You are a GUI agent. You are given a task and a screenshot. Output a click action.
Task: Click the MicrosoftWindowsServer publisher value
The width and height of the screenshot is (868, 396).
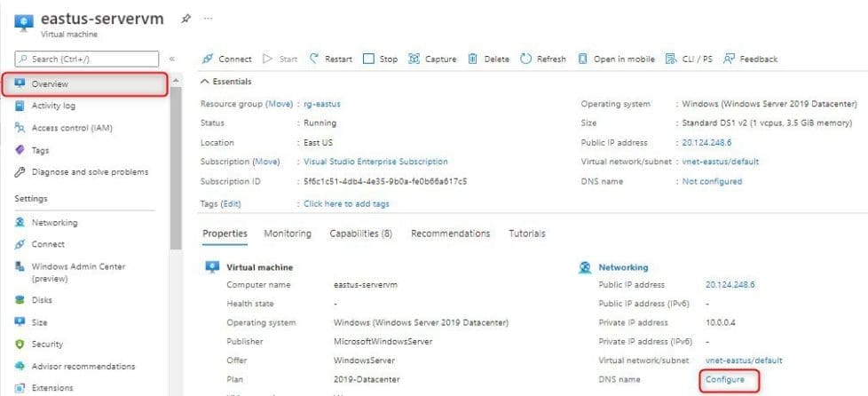click(383, 341)
